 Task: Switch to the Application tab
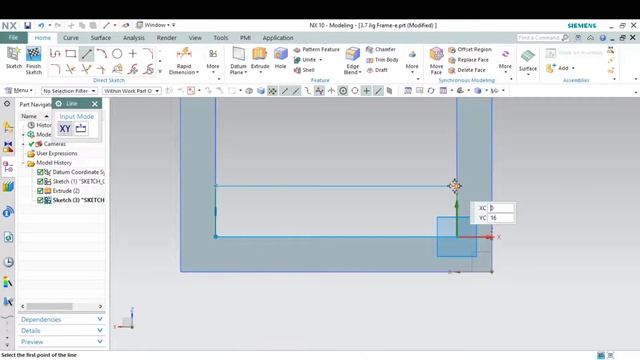pos(278,38)
